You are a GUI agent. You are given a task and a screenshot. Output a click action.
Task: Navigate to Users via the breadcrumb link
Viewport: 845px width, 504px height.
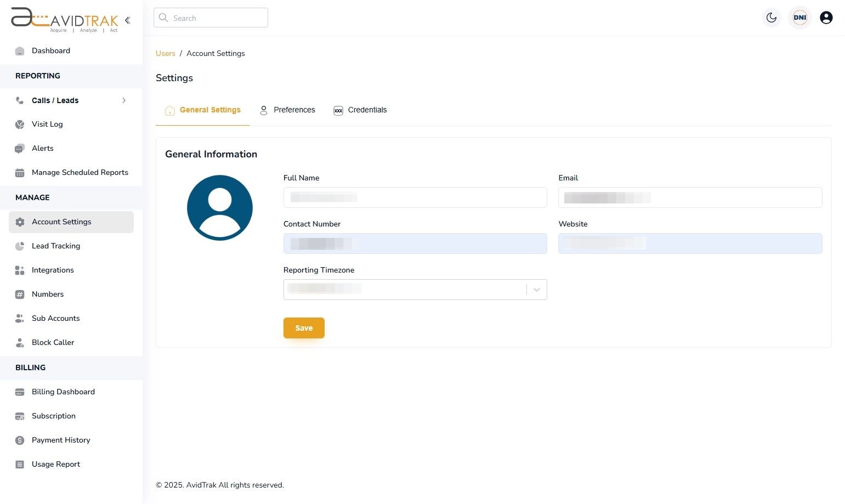[x=165, y=53]
